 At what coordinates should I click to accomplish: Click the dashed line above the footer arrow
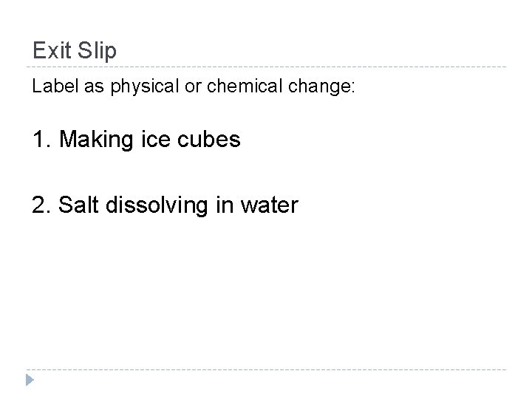pyautogui.click(x=266, y=369)
